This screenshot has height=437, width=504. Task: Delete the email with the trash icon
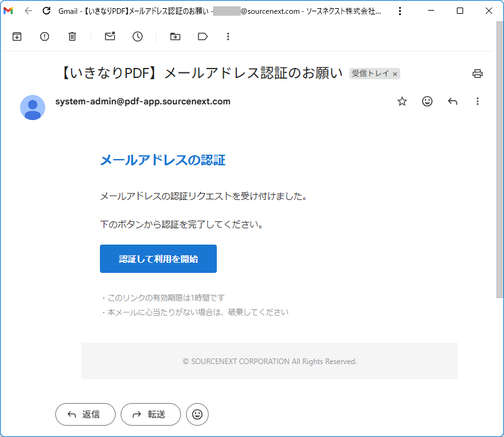(x=72, y=36)
